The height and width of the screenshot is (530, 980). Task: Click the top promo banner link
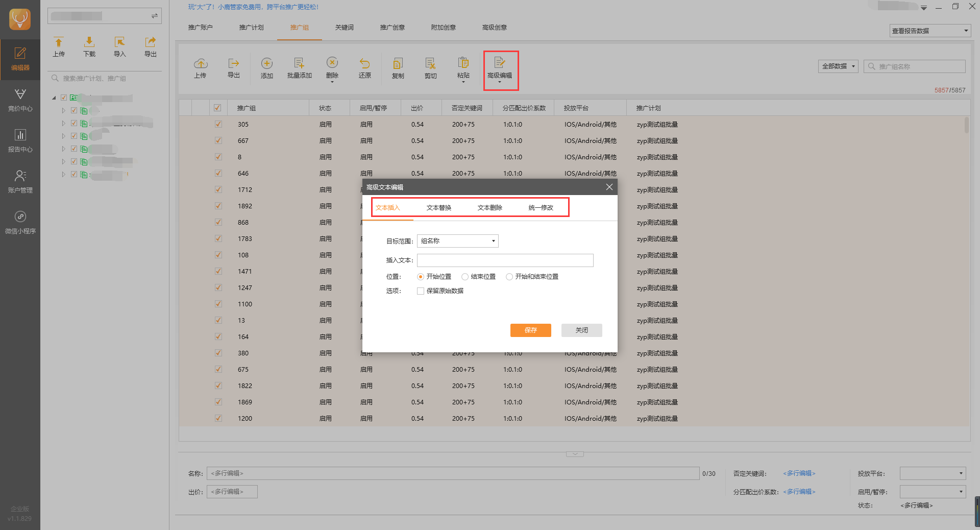coord(253,7)
